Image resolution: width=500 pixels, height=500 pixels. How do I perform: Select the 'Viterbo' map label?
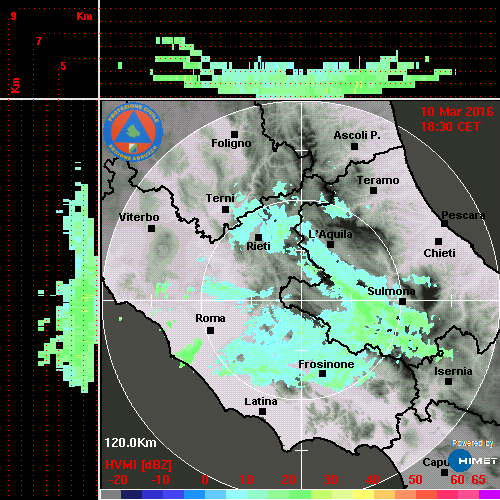click(x=139, y=217)
